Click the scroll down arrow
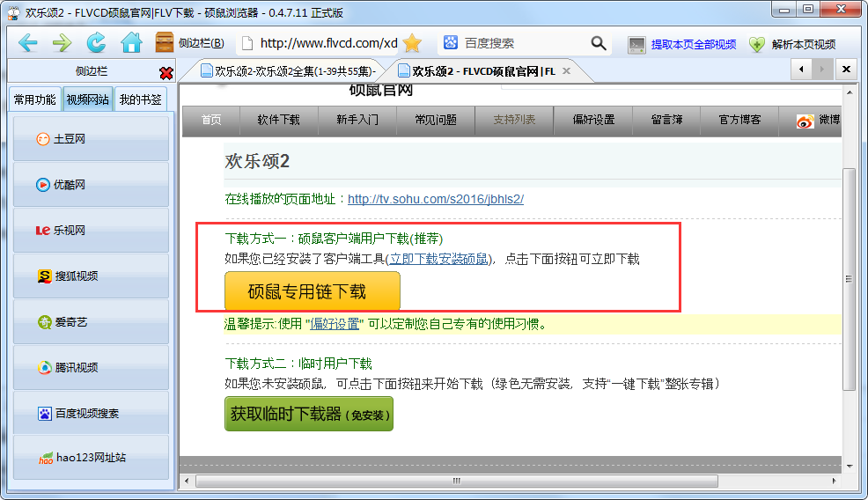The height and width of the screenshot is (500, 868). [850, 467]
